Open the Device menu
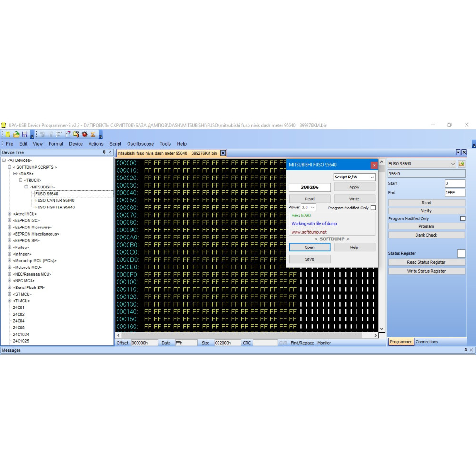This screenshot has height=476, width=476. pos(76,144)
